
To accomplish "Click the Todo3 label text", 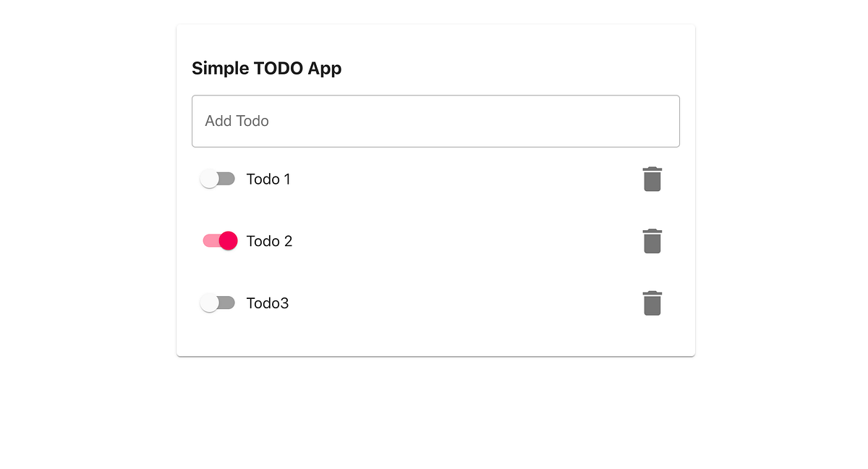I will pos(268,303).
